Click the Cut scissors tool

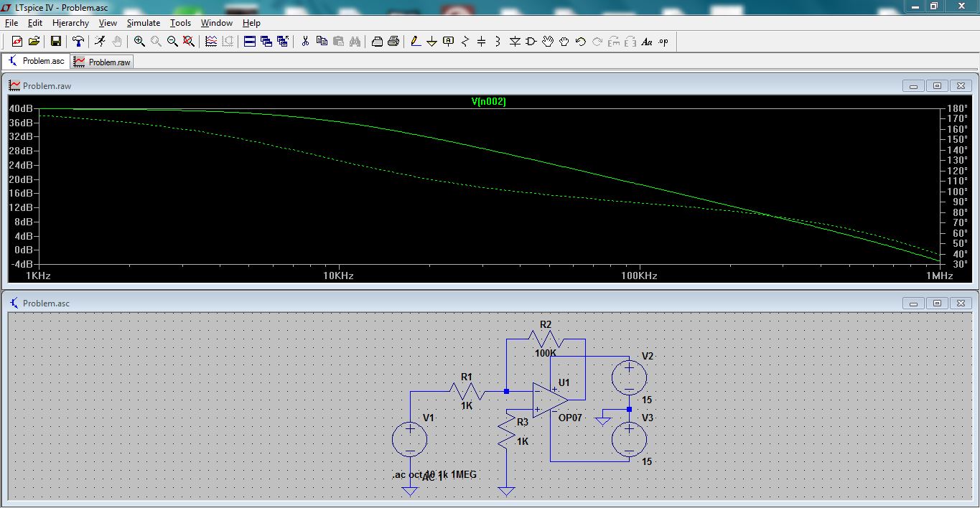305,42
